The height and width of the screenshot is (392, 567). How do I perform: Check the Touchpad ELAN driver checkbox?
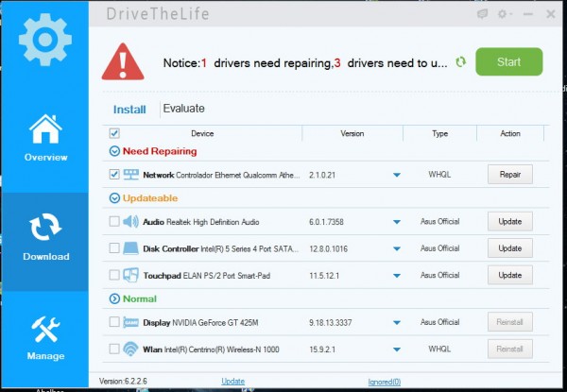pos(114,275)
